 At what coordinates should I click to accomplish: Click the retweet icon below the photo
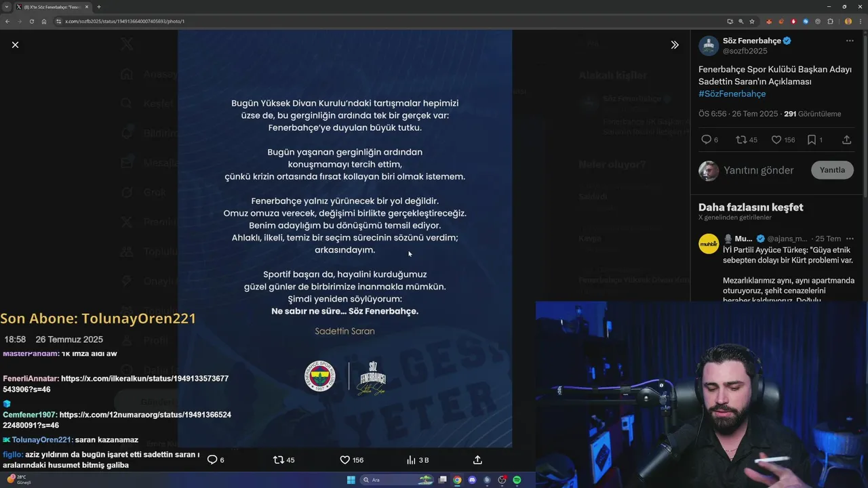[x=278, y=460]
